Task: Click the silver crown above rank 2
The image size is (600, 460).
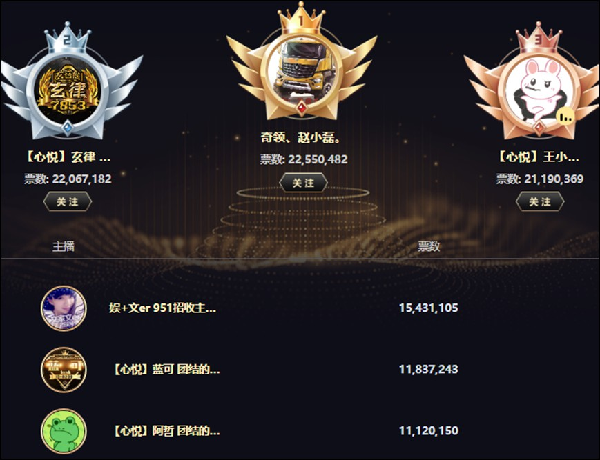Action: [x=67, y=38]
